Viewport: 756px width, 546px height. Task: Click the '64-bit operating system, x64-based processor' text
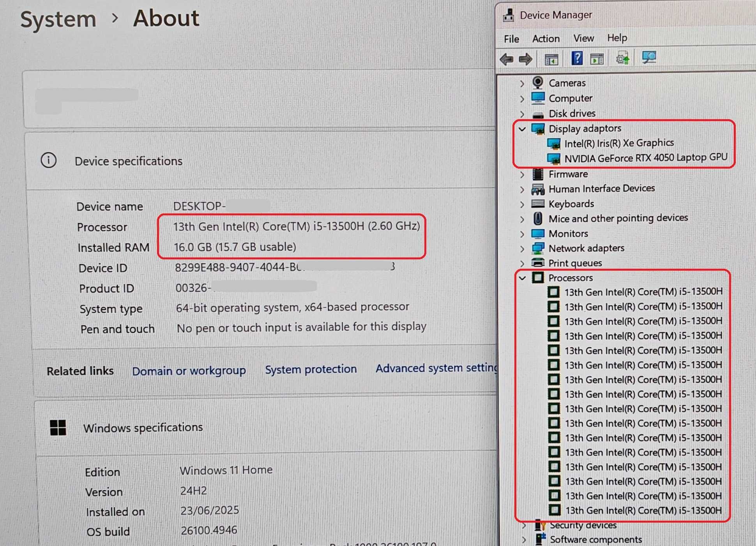[x=293, y=307]
